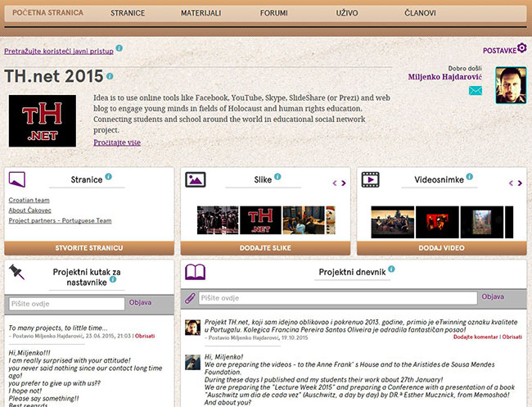The height and width of the screenshot is (407, 532).
Task: Click the info icon beside Projektni dnevnik heading
Action: tap(390, 269)
